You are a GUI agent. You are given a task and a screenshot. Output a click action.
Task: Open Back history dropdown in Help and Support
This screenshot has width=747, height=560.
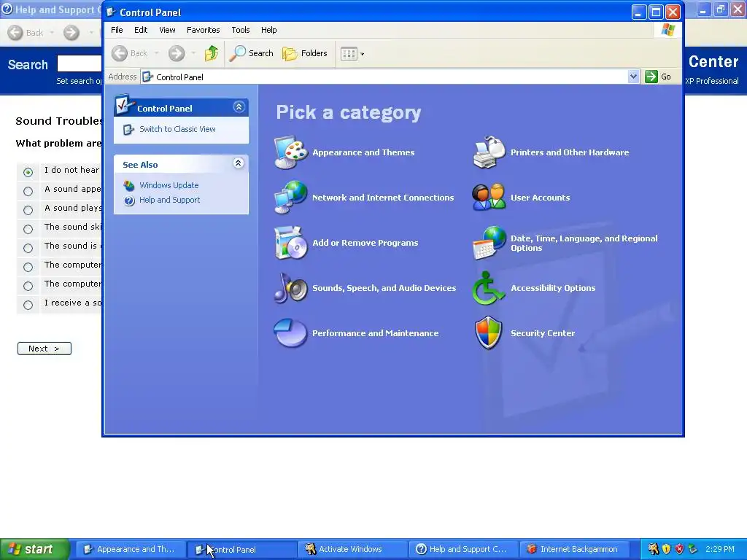pos(52,33)
